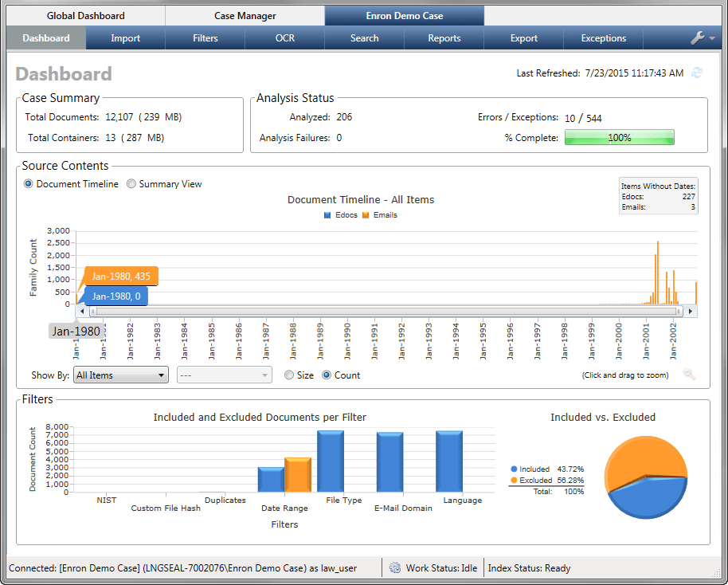Click the timeline scrollbar right arrow
Image resolution: width=728 pixels, height=585 pixels.
[x=691, y=312]
